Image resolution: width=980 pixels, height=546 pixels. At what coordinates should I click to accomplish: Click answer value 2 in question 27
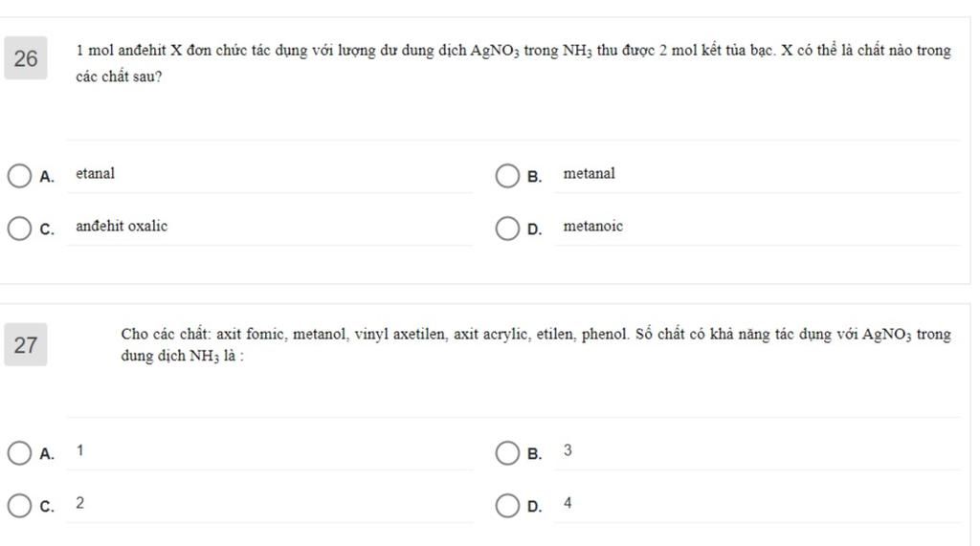pyautogui.click(x=80, y=503)
